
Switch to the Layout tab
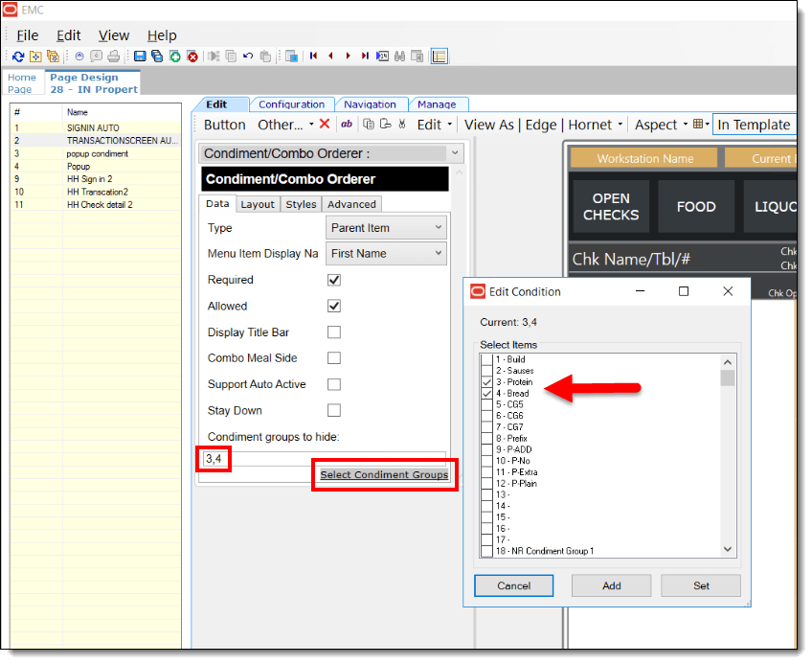click(x=258, y=204)
